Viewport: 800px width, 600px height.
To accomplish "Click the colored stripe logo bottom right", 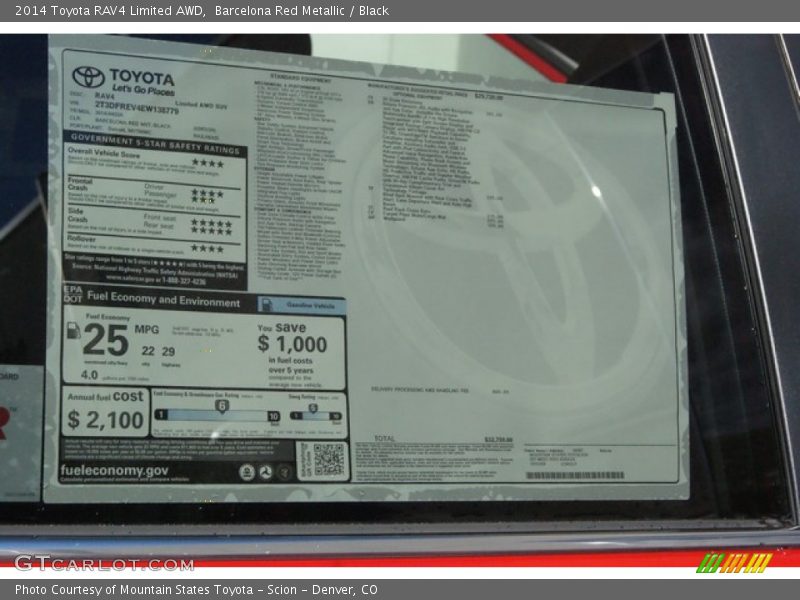I will click(x=734, y=562).
